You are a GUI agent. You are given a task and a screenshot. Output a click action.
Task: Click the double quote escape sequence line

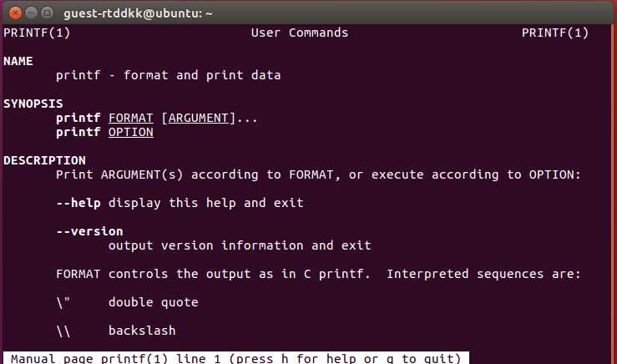(x=127, y=302)
